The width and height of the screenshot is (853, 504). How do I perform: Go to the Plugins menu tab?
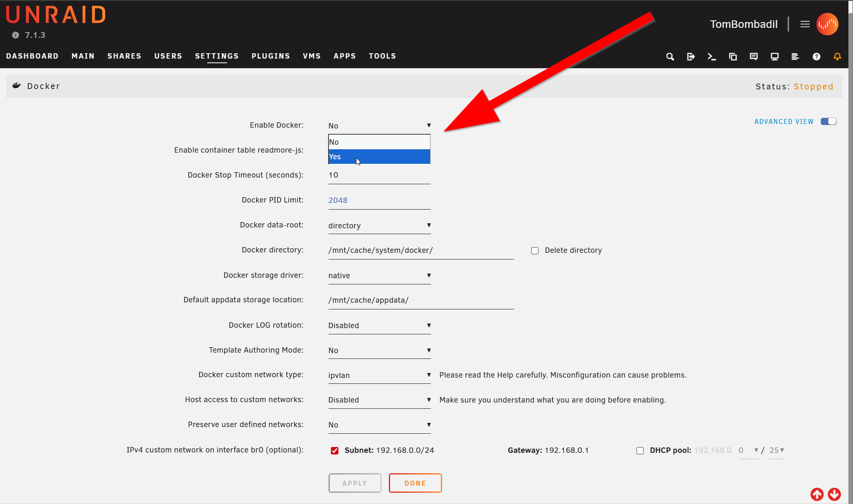point(270,56)
